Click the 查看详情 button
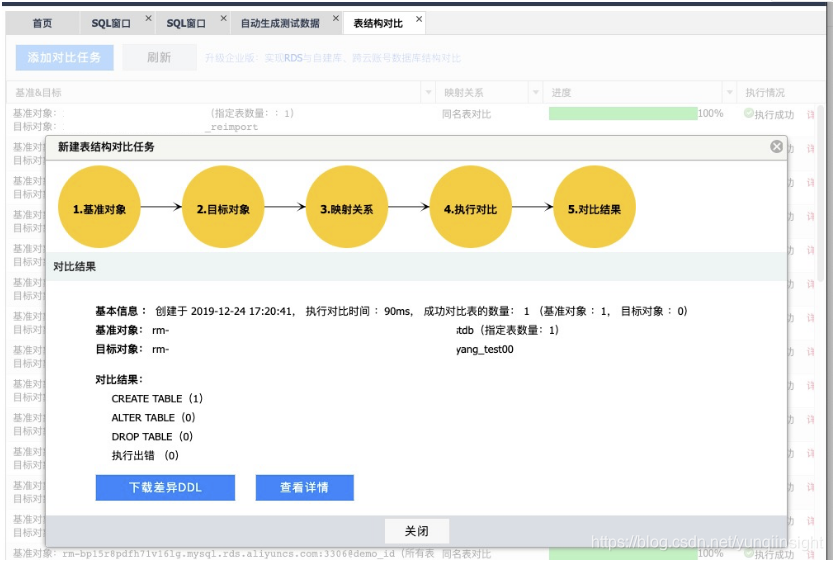 pyautogui.click(x=304, y=488)
